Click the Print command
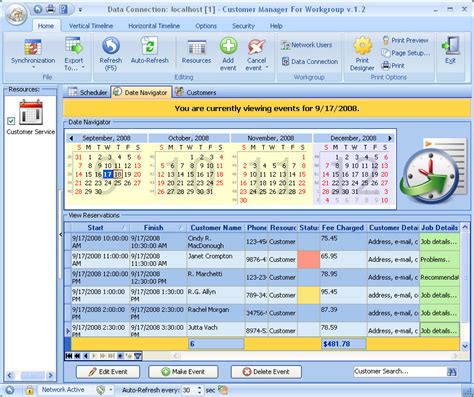The image size is (474, 397). click(393, 65)
